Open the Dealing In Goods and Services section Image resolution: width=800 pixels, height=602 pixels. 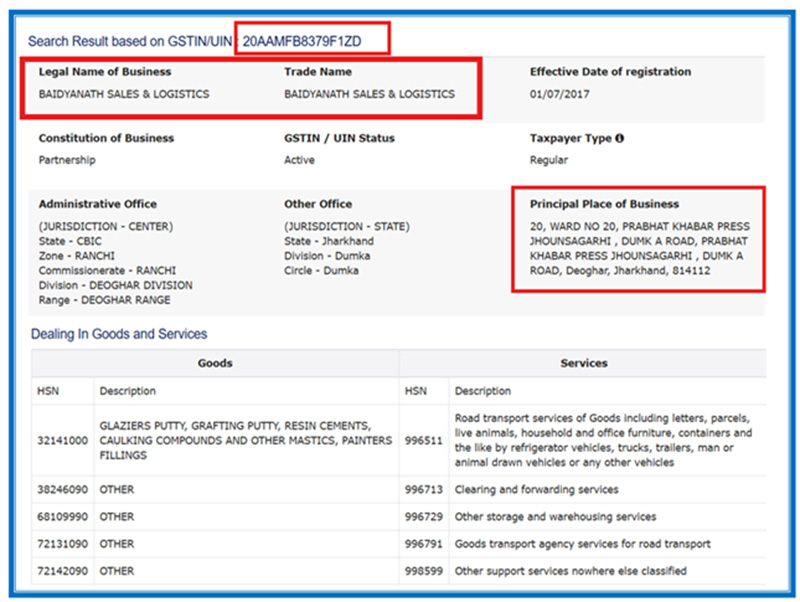pyautogui.click(x=118, y=334)
